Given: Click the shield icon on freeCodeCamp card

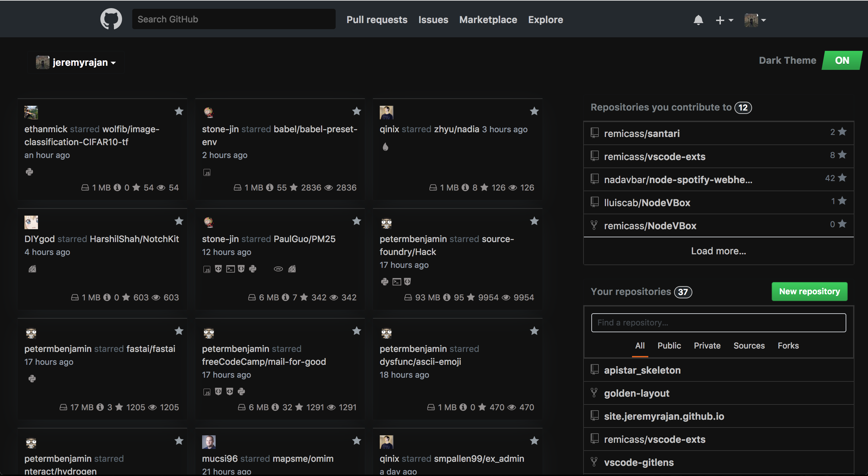Looking at the screenshot, I should click(219, 392).
